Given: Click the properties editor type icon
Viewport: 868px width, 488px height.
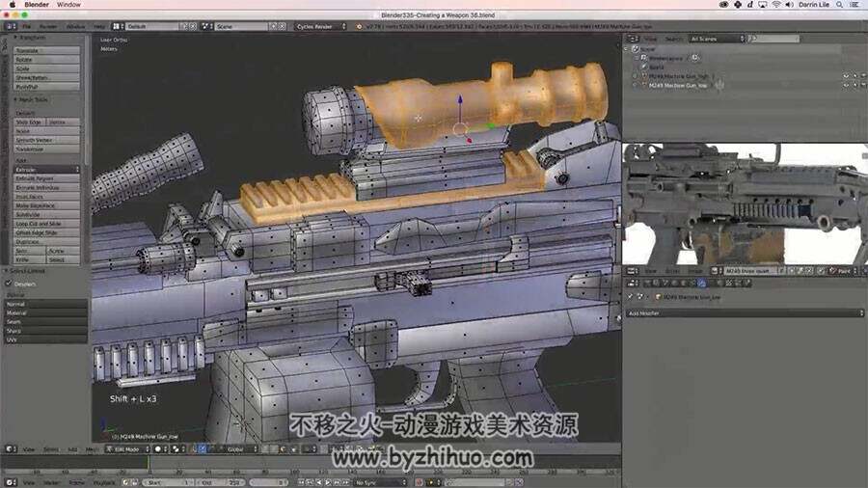Looking at the screenshot, I should coord(633,283).
